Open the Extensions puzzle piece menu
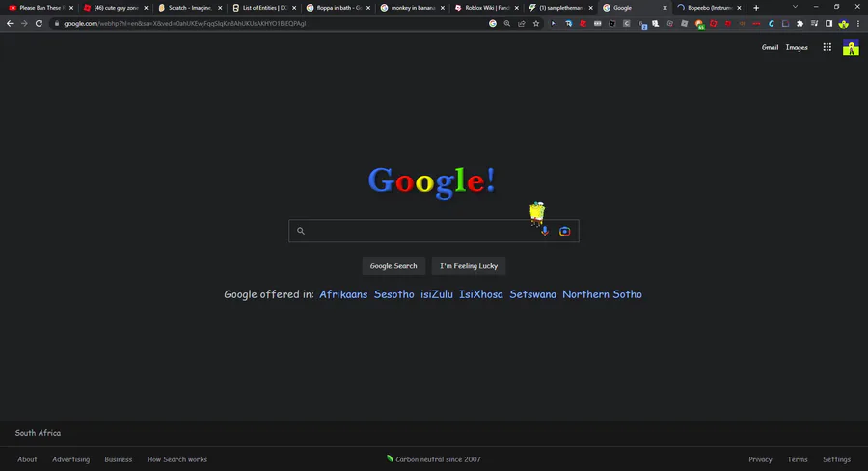This screenshot has height=471, width=868. (800, 24)
